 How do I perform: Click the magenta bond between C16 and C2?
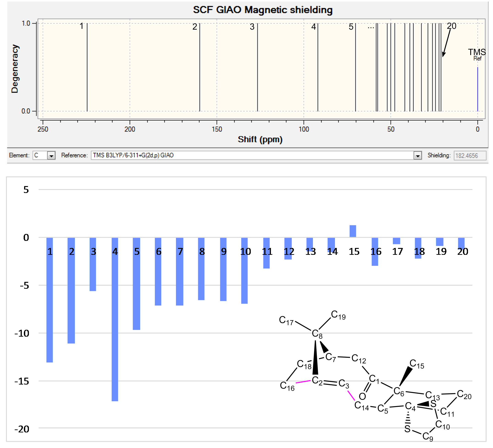[303, 382]
